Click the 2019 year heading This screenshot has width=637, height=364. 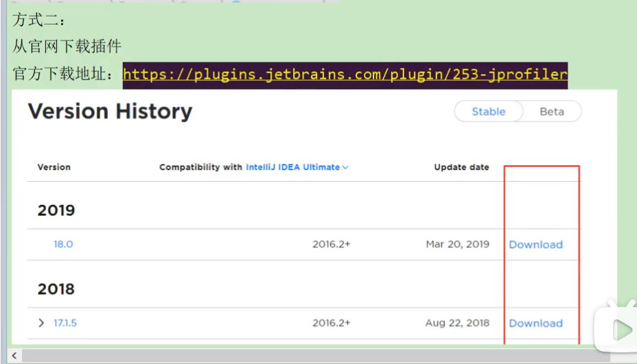pos(56,210)
